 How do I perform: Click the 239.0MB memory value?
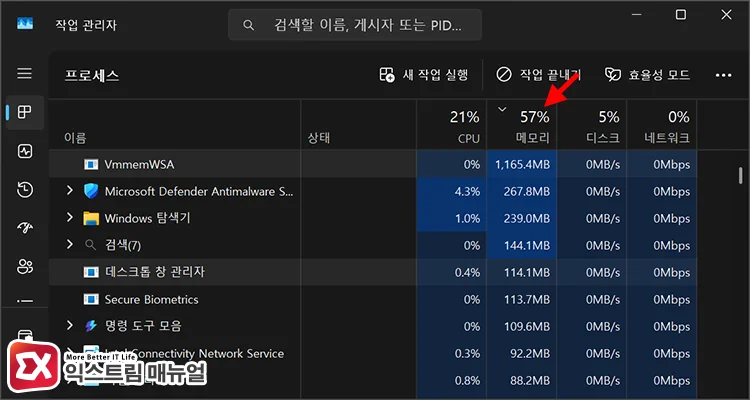point(525,219)
